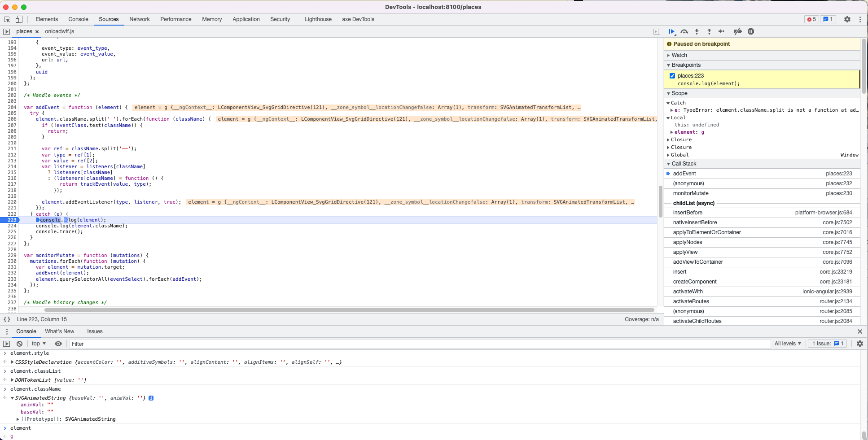Toggle pause on exceptions

[x=751, y=31]
